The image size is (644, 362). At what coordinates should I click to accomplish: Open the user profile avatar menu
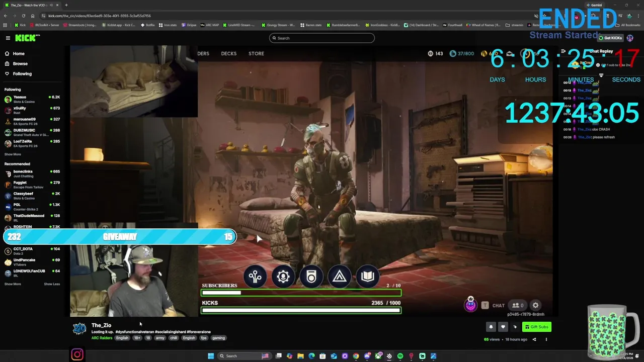630,38
